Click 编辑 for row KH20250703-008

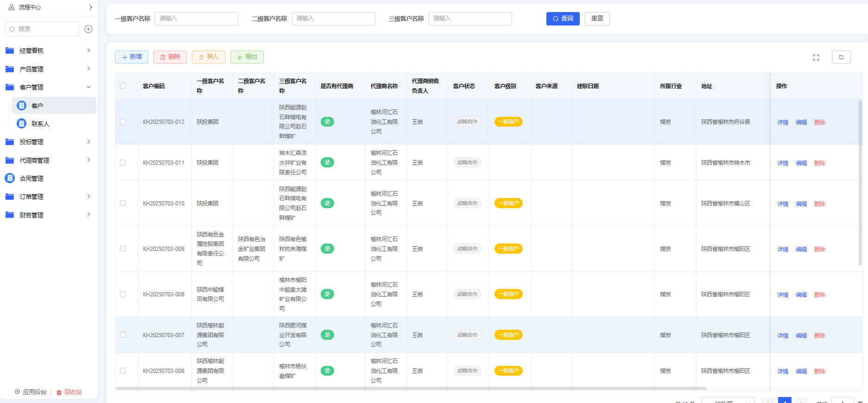tap(801, 295)
